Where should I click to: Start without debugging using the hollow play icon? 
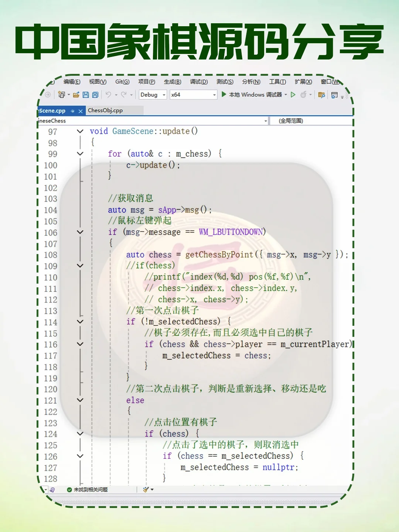coord(293,95)
